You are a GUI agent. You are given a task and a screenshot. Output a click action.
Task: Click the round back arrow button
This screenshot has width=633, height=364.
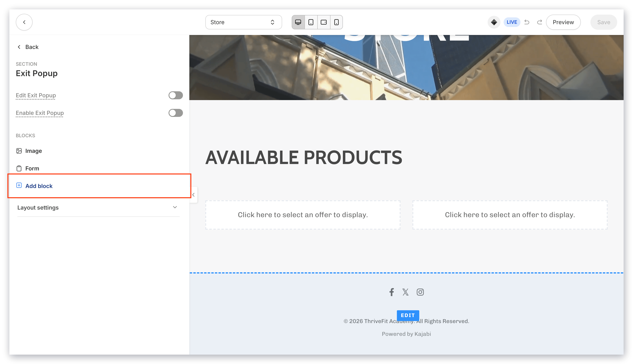(24, 22)
